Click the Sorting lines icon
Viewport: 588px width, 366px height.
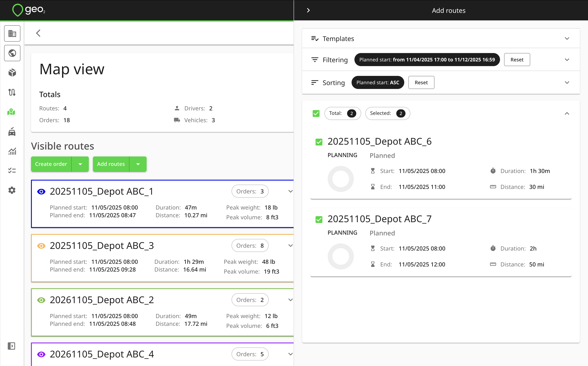tap(315, 83)
